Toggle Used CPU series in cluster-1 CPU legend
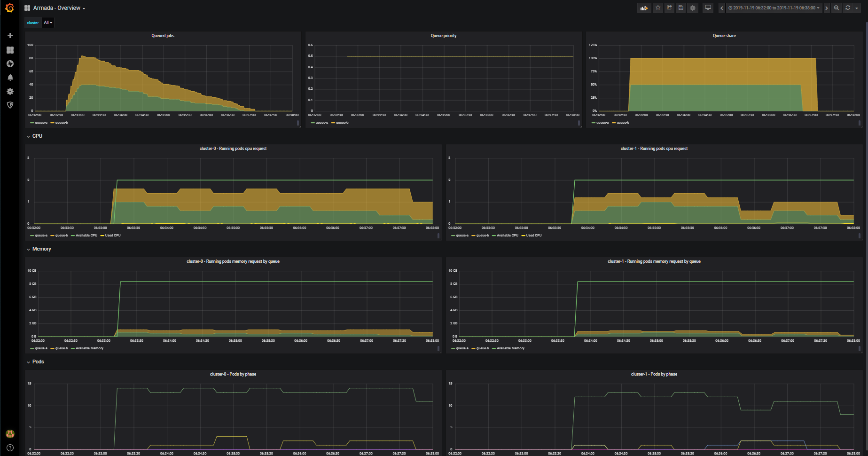Image resolution: width=868 pixels, height=456 pixels. tap(534, 236)
